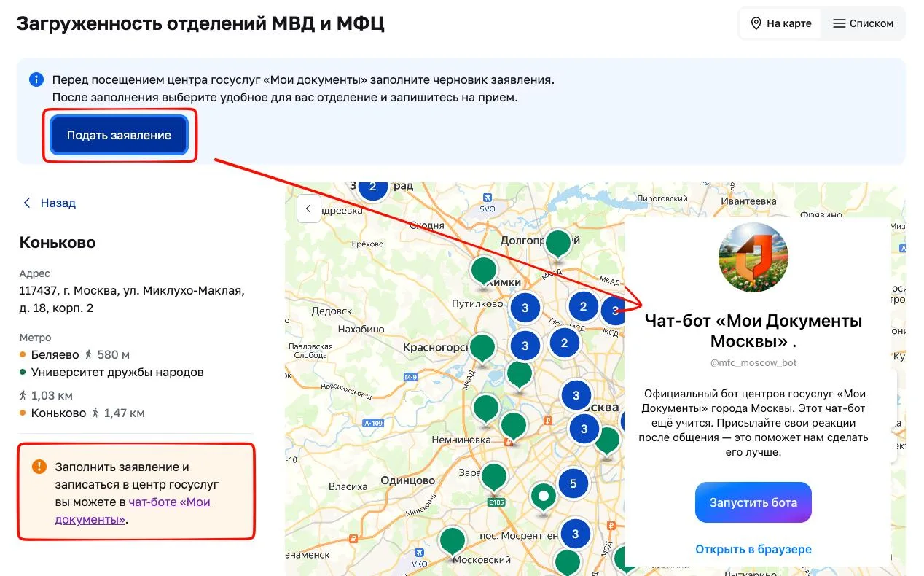Click the walking icon next to 1,03 км
This screenshot has height=576, width=924.
point(23,395)
